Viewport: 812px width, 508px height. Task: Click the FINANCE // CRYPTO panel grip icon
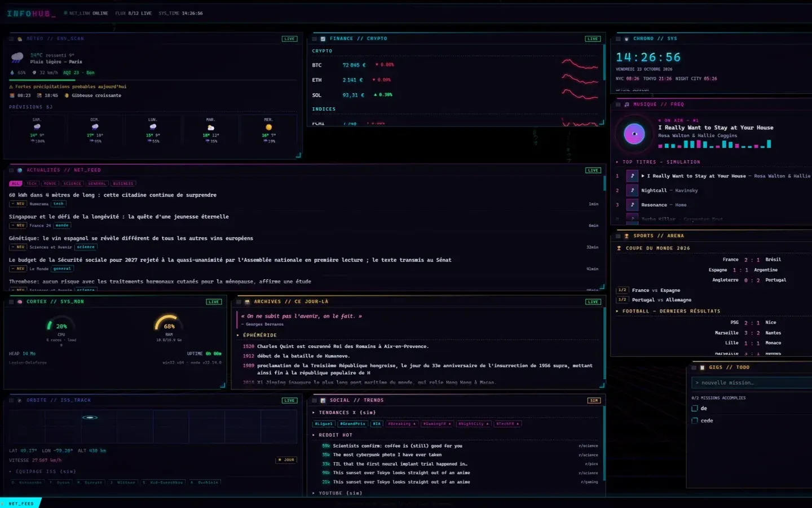click(x=315, y=39)
